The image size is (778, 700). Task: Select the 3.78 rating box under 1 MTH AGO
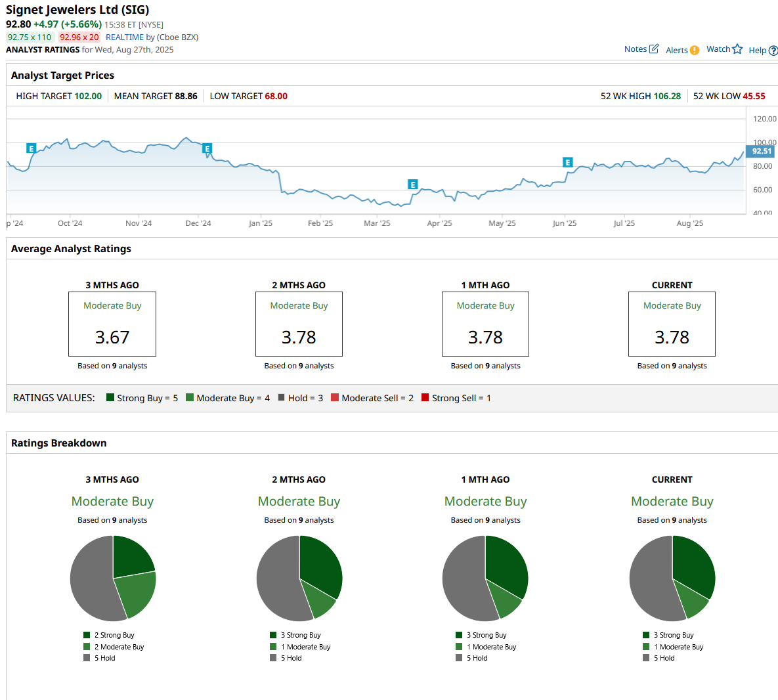point(486,324)
